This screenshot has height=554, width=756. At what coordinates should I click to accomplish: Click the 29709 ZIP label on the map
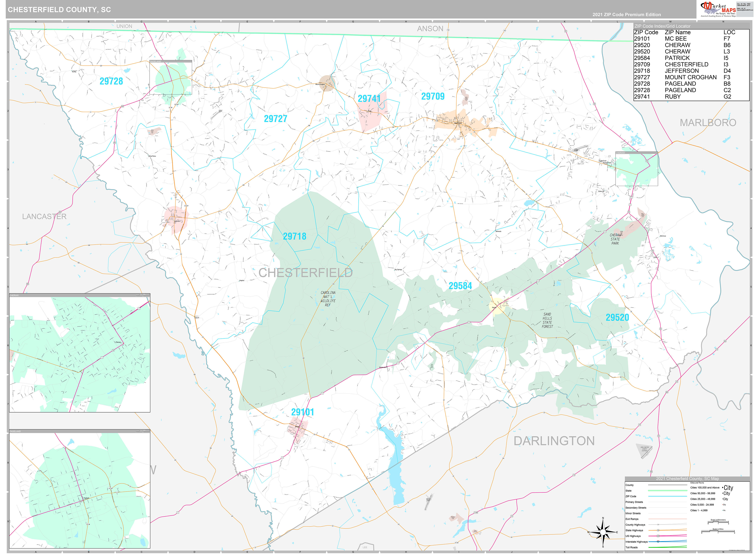pos(433,96)
